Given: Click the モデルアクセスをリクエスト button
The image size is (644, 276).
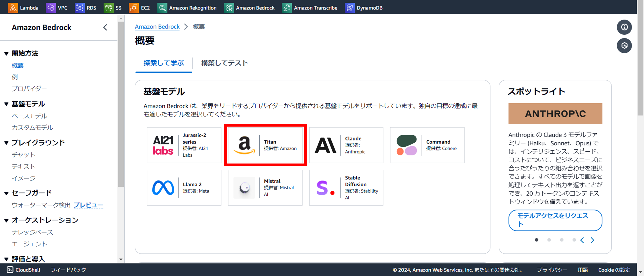Looking at the screenshot, I should (x=555, y=220).
